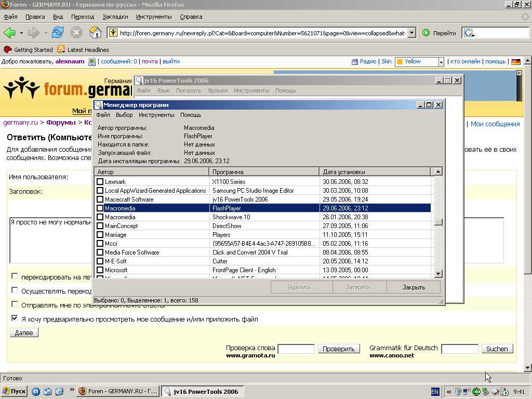Click program list scrollbar thumb
The width and height of the screenshot is (532, 399).
[x=438, y=222]
